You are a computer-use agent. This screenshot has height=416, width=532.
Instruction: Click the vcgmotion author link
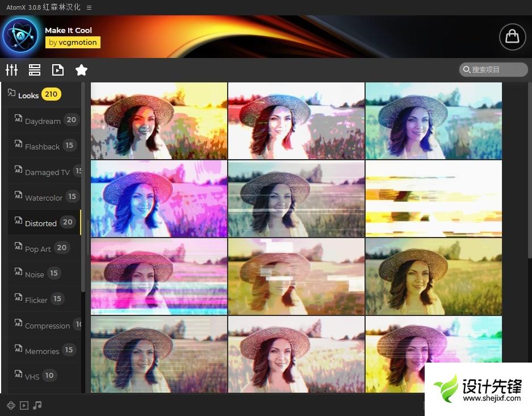73,42
